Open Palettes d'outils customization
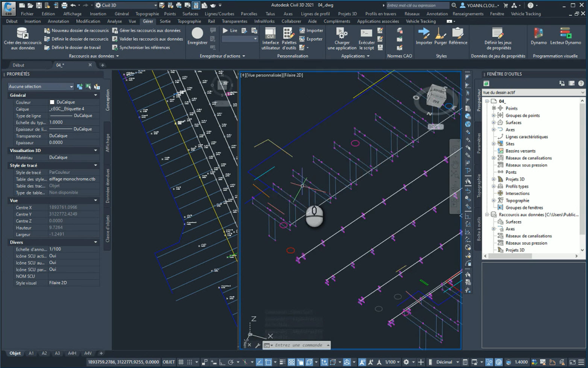Image resolution: width=588 pixels, height=368 pixels. coord(289,34)
